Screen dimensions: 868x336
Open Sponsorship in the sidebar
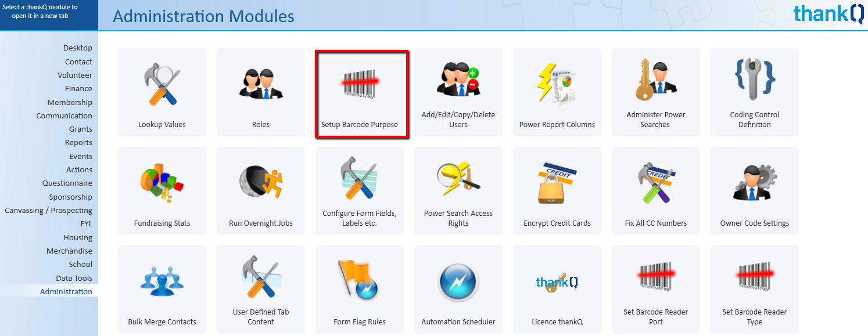(70, 197)
